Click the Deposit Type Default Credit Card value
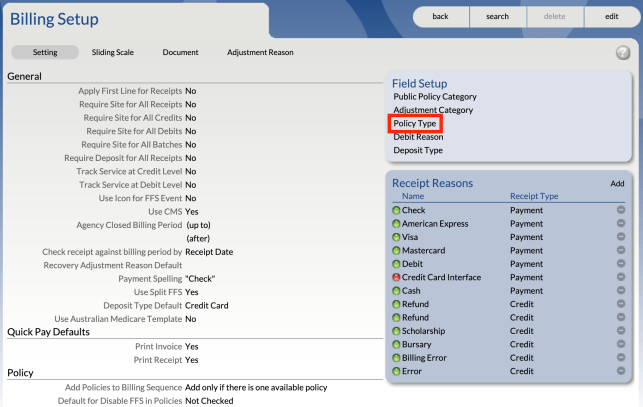643x407 pixels. point(207,306)
